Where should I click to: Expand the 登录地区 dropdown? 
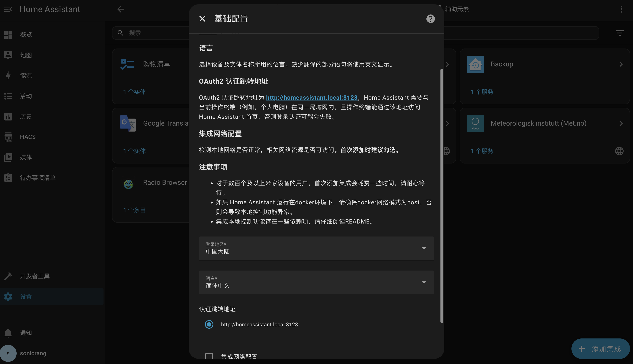point(316,248)
